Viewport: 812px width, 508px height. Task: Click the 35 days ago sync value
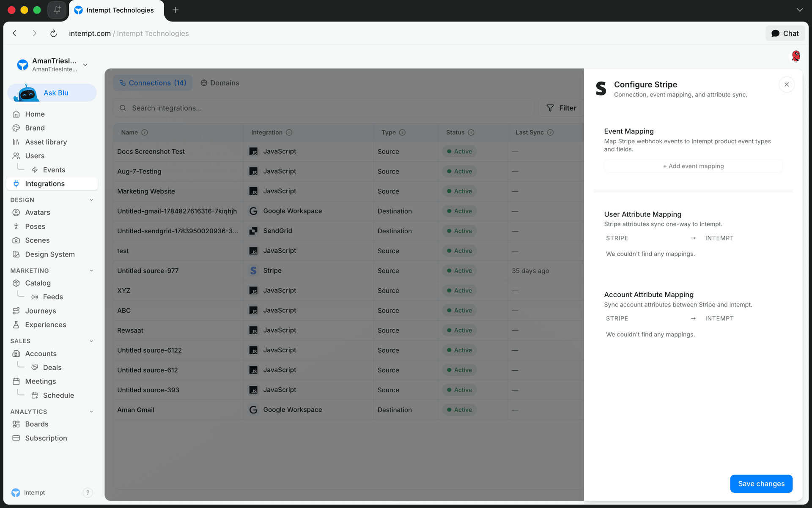pos(530,271)
